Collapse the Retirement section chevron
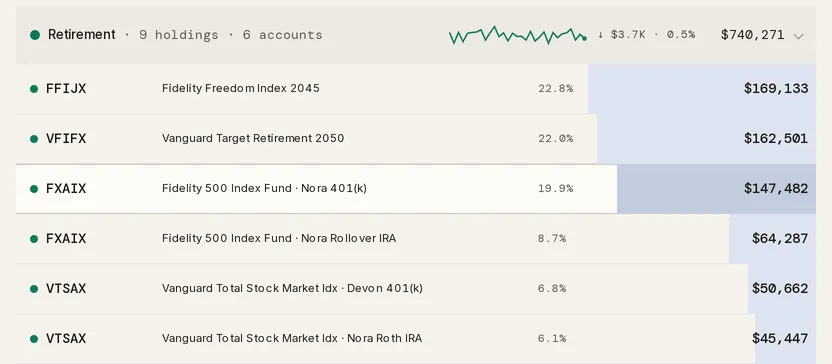Viewport: 832px width, 364px height. pos(799,36)
